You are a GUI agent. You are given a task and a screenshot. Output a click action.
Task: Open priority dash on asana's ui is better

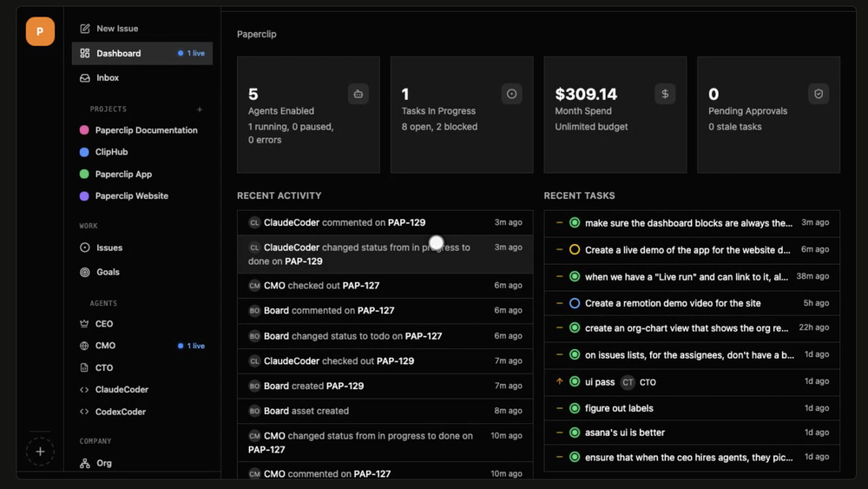point(559,432)
